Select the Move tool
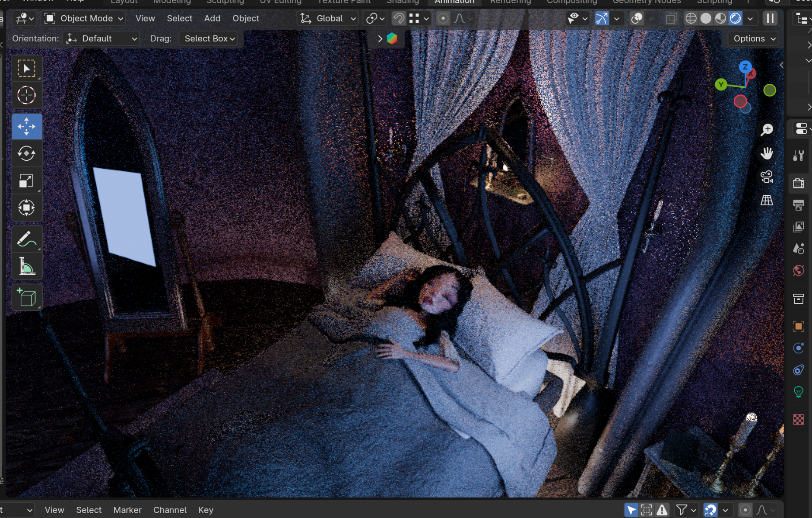Screen dimensions: 812x518 26,127
